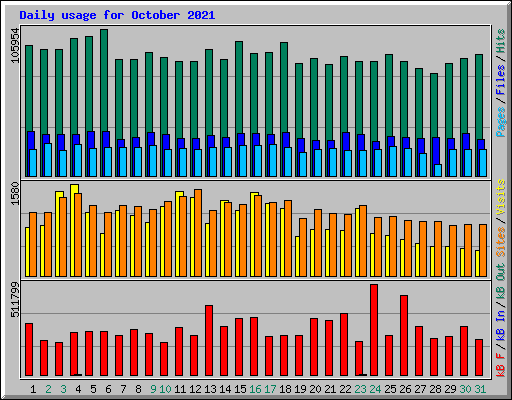Click the 105954 hits axis value
This screenshot has height=400, width=512.
pos(15,45)
